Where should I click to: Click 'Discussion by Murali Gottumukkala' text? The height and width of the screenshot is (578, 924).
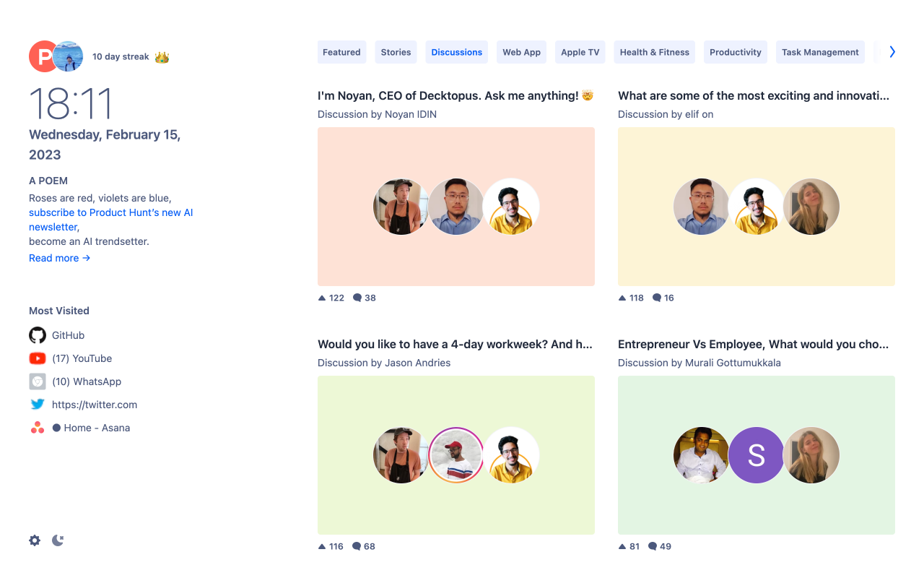699,363
